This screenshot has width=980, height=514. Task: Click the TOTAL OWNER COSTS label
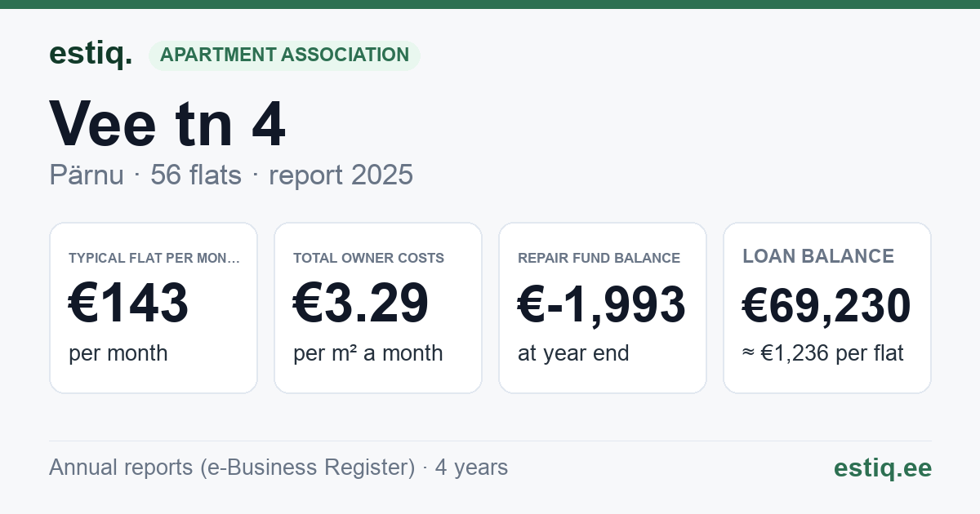pos(369,258)
